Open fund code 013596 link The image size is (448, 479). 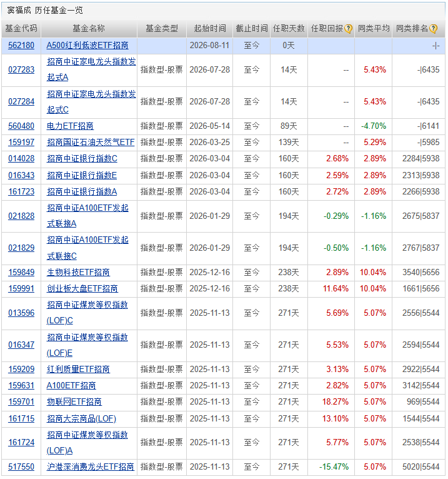coord(21,313)
